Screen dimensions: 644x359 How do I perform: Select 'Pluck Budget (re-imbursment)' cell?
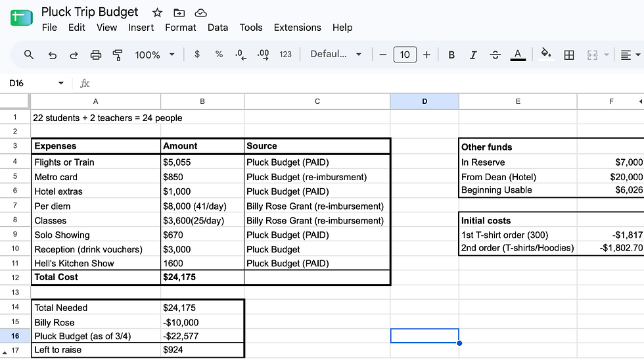pos(317,177)
